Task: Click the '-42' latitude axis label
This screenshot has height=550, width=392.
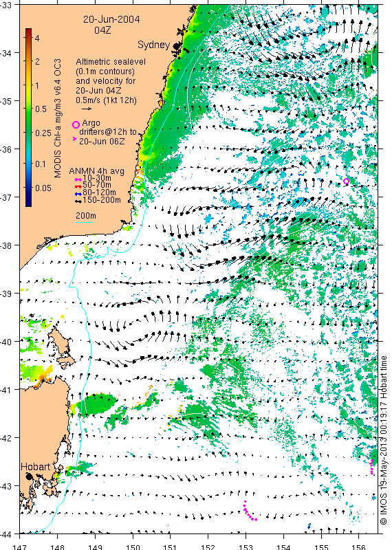Action: [x=6, y=438]
